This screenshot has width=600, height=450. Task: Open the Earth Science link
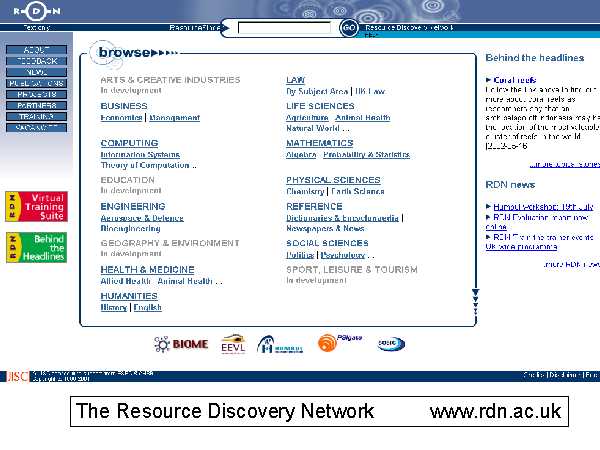pos(357,191)
